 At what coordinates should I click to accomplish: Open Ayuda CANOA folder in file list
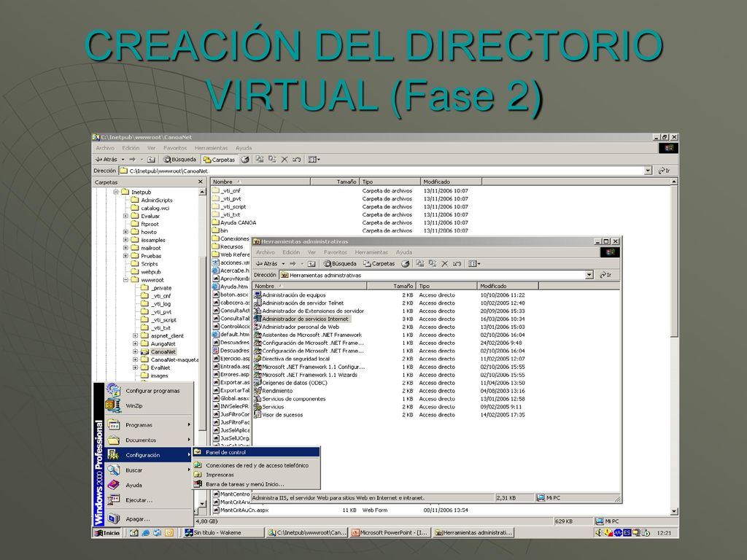tap(234, 222)
